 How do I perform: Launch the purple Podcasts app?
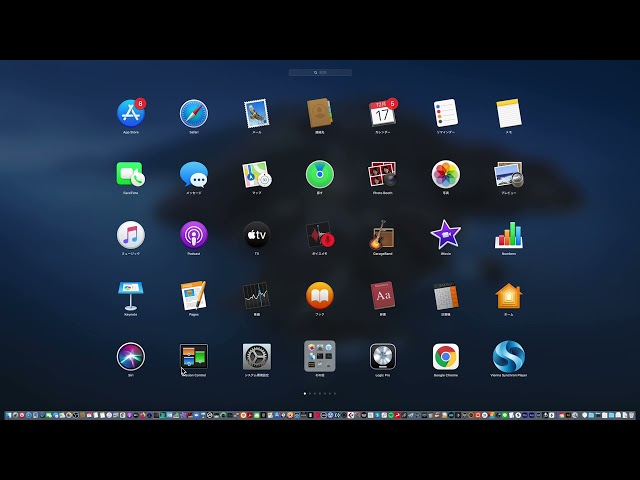click(x=194, y=235)
